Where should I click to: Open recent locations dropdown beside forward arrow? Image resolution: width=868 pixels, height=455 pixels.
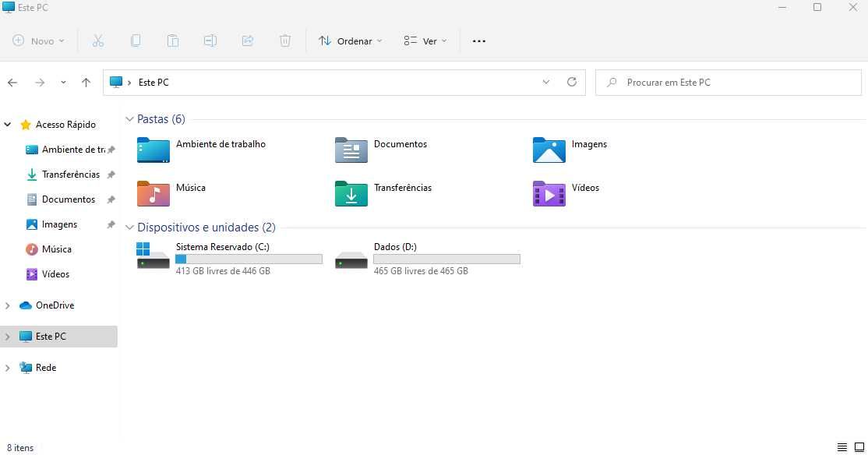click(63, 83)
